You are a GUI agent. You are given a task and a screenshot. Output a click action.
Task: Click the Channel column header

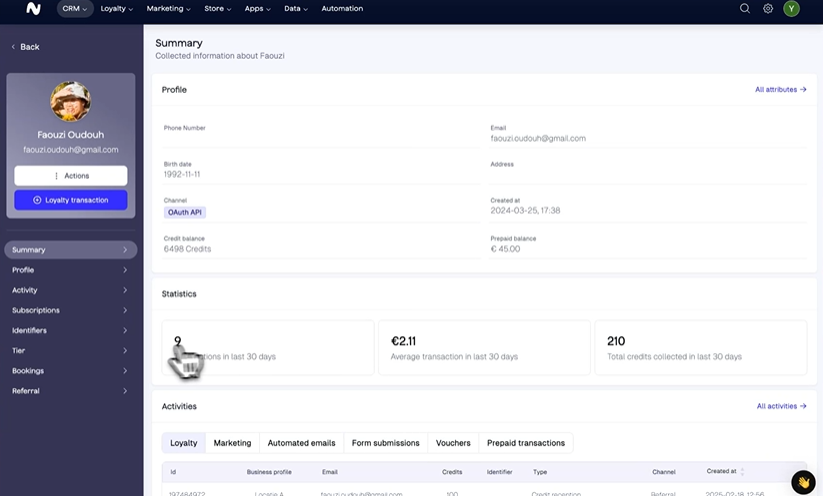click(663, 472)
